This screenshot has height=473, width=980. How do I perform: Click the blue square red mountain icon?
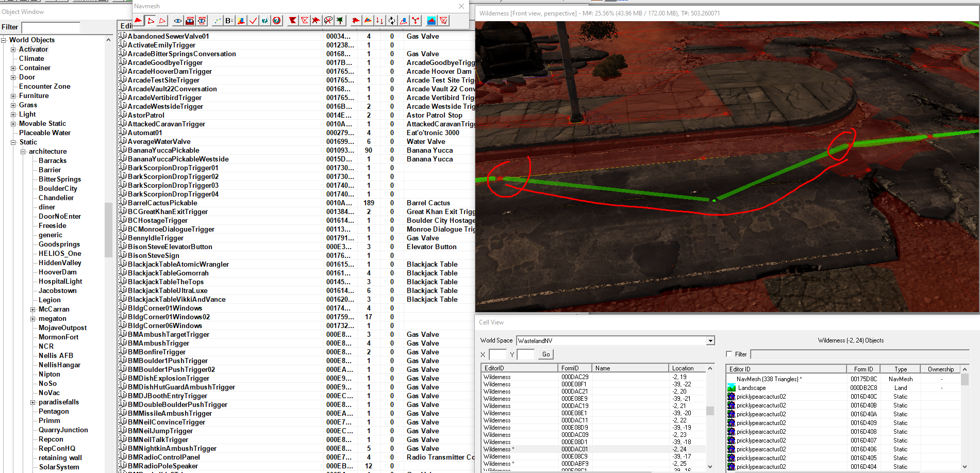click(x=431, y=21)
